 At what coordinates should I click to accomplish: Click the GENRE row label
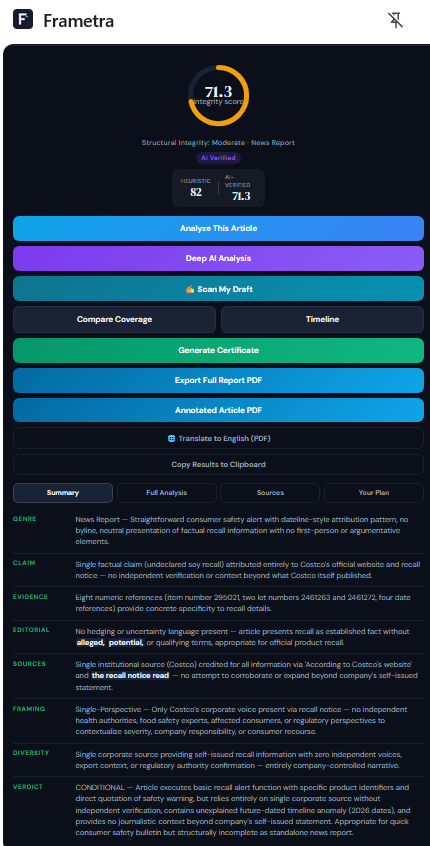[25, 519]
